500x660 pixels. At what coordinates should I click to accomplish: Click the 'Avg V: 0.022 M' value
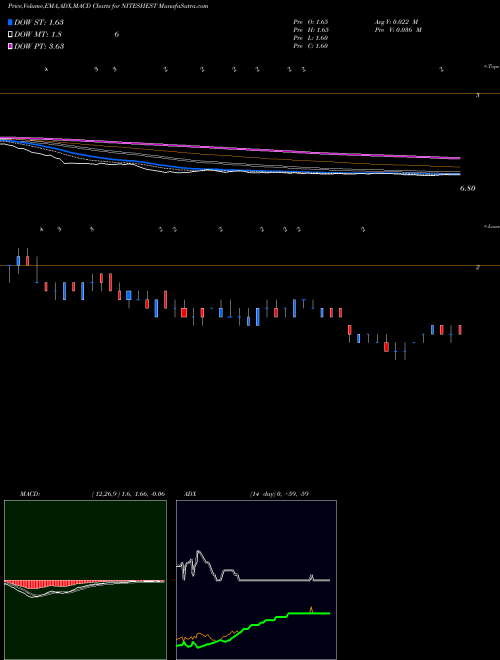pyautogui.click(x=398, y=22)
